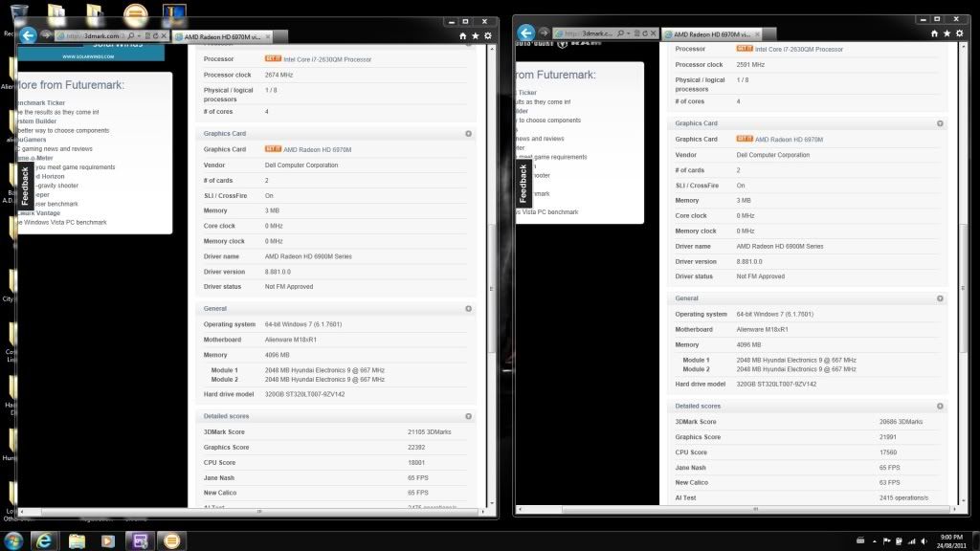Screen dimensions: 980x551
Task: Select Processor clock 2674 MHz in left window
Action: 278,75
